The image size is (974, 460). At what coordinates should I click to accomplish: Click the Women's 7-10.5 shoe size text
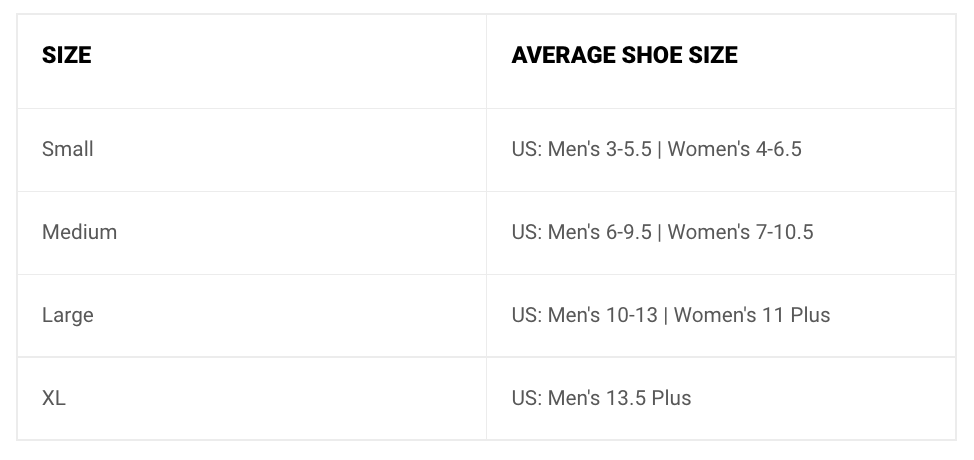click(740, 232)
